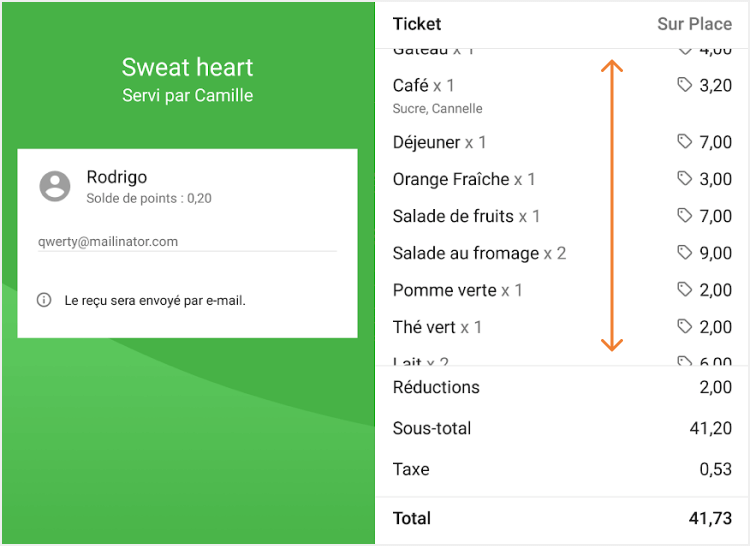Screen dimensions: 750x546
Task: Open the Salade au fromage x 2 item
Action: point(479,254)
